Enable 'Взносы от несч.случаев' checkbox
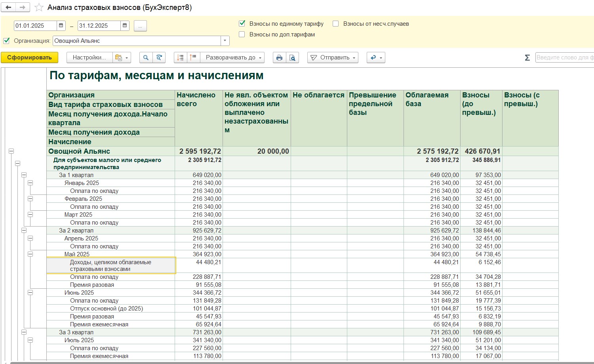 [336, 24]
